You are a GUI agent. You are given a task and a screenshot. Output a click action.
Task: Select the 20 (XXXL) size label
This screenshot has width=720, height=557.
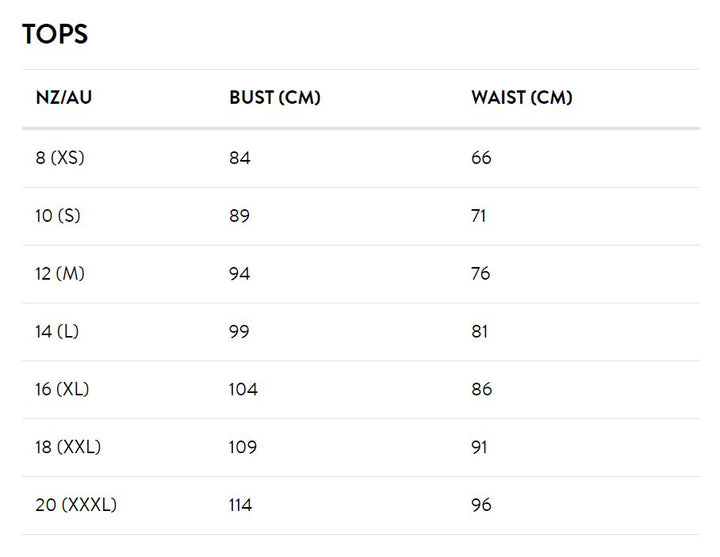(x=76, y=505)
